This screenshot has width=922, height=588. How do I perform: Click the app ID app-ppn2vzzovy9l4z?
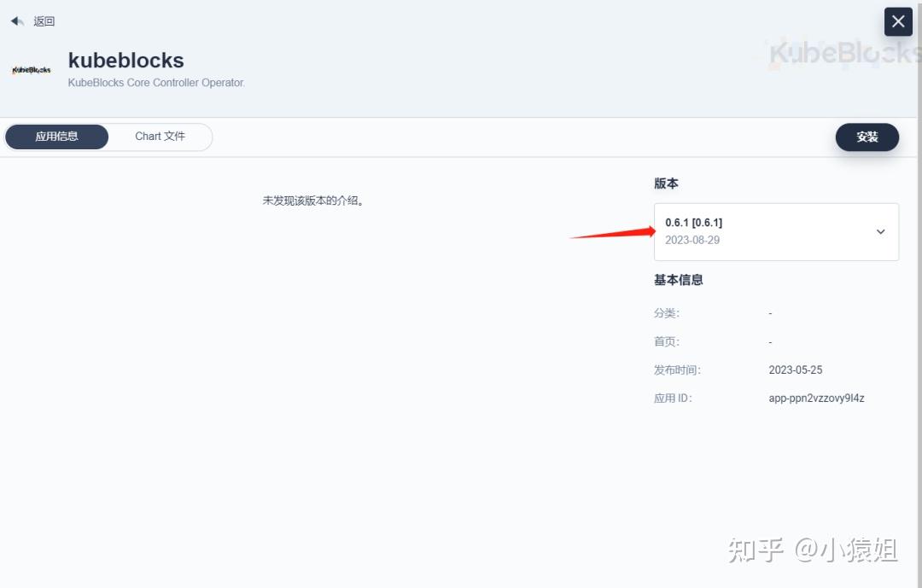816,398
